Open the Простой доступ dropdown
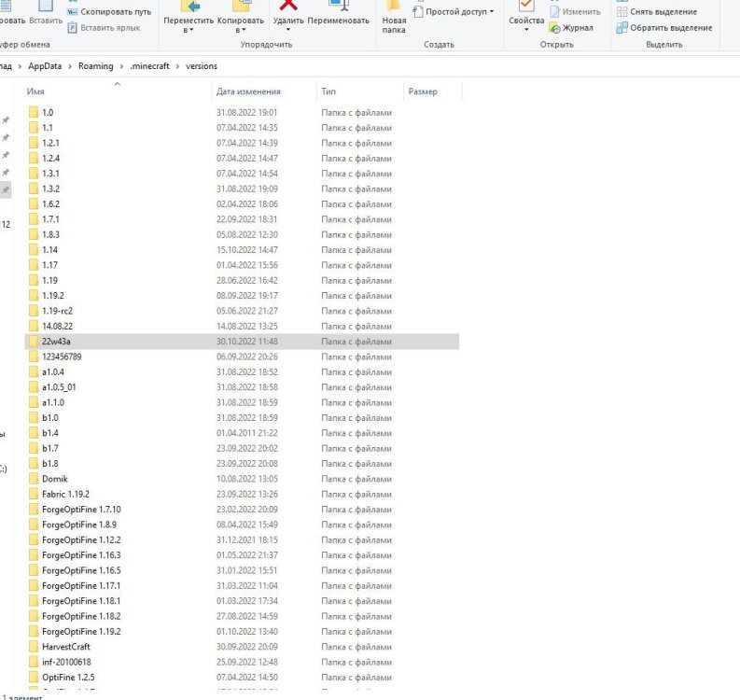 pyautogui.click(x=454, y=11)
